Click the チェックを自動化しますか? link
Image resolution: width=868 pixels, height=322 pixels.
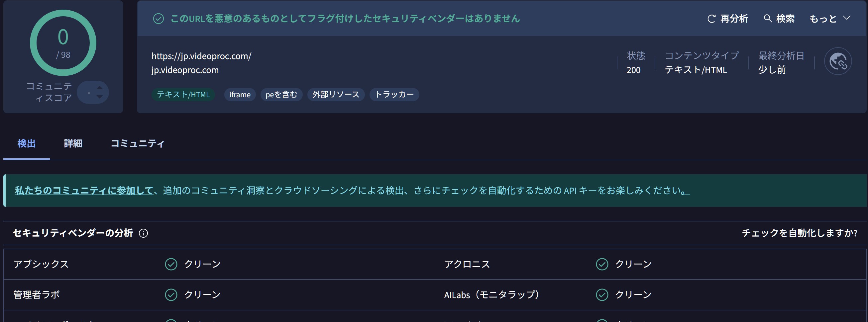[x=799, y=233]
